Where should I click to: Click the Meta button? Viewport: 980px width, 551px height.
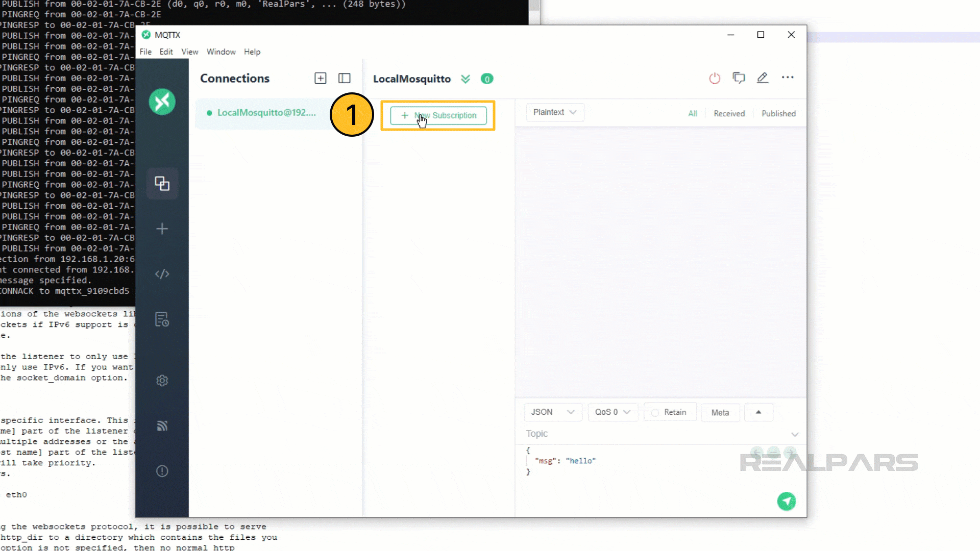720,412
